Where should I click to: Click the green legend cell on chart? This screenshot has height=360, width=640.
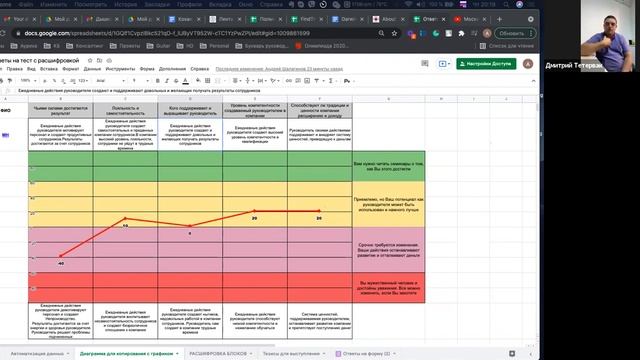389,166
